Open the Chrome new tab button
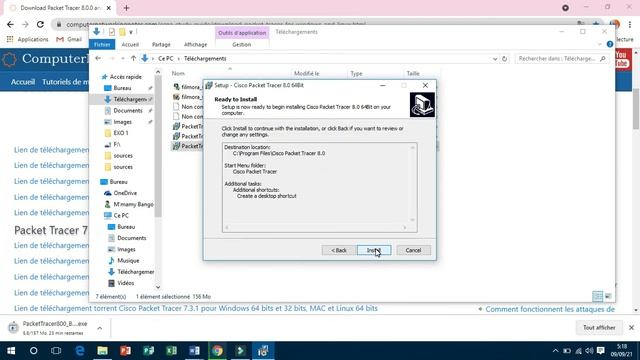Screen dimensions: 640x360 [126, 8]
